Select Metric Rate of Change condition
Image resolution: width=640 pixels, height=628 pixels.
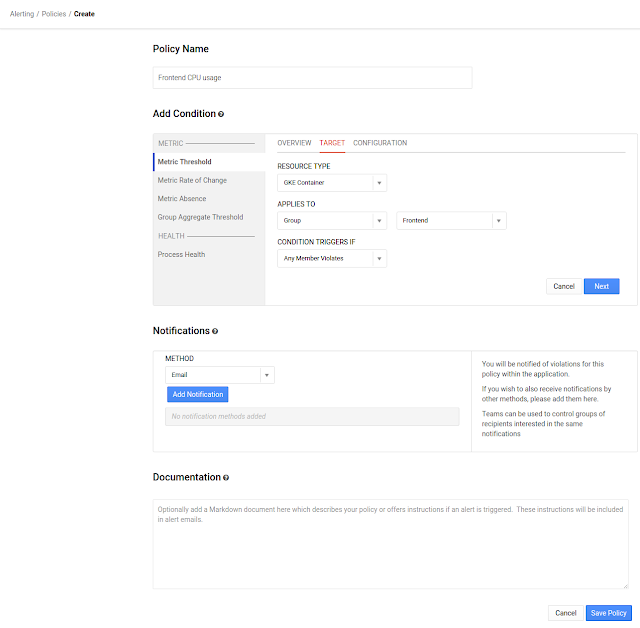[192, 180]
